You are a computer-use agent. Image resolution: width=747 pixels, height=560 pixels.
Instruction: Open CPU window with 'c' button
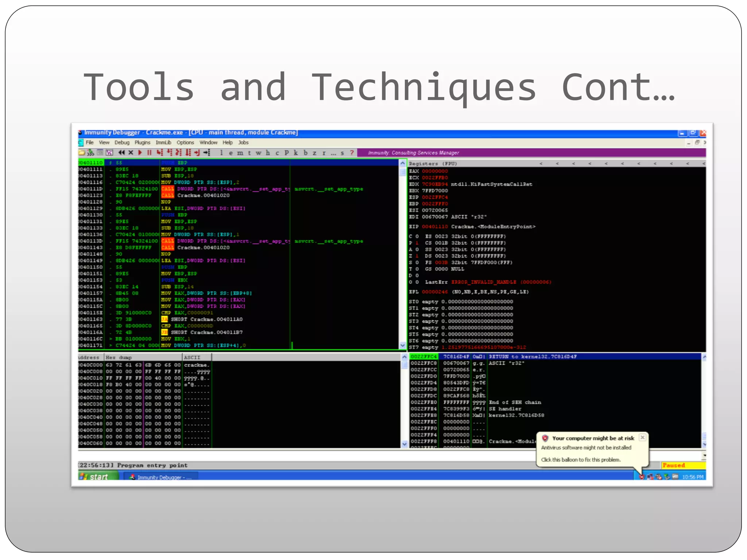(277, 153)
